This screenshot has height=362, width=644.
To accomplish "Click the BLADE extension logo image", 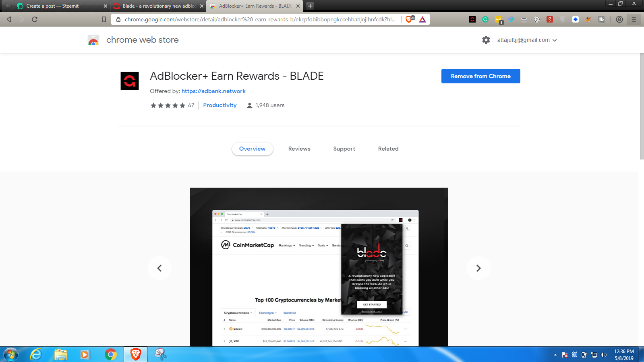I will [x=130, y=81].
